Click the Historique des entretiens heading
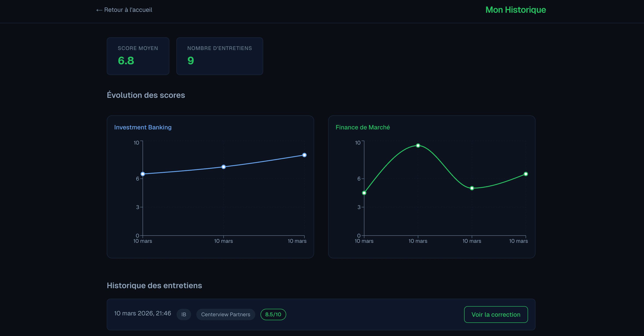Viewport: 644px width, 336px height. 154,286
